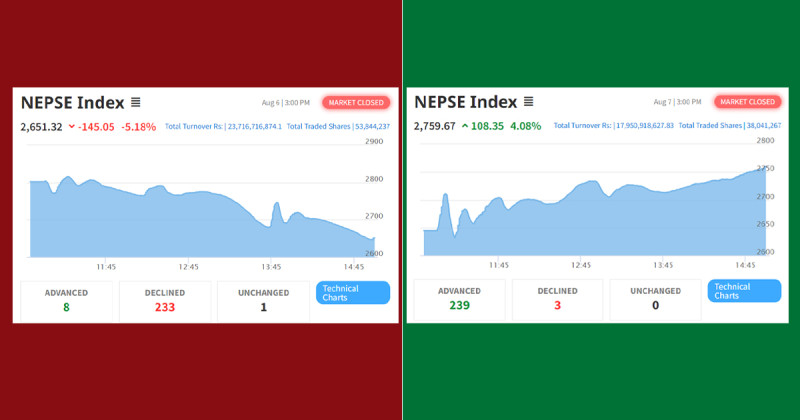Select the Declined box showing 3
This screenshot has height=420, width=800.
(x=557, y=299)
